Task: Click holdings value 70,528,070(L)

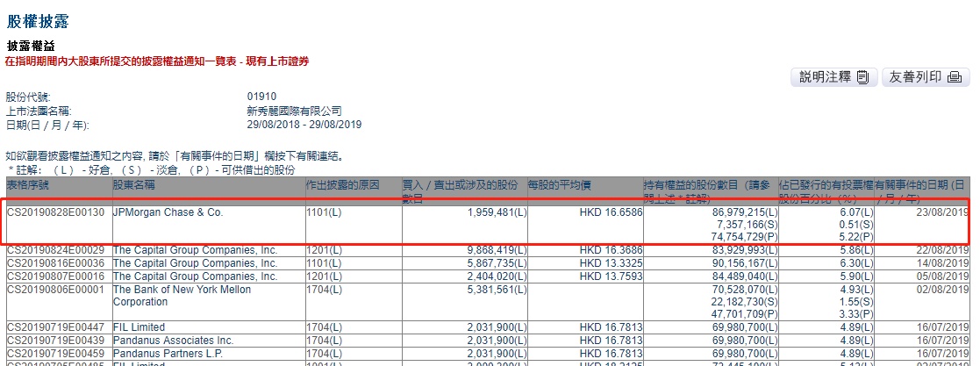Action: click(746, 290)
